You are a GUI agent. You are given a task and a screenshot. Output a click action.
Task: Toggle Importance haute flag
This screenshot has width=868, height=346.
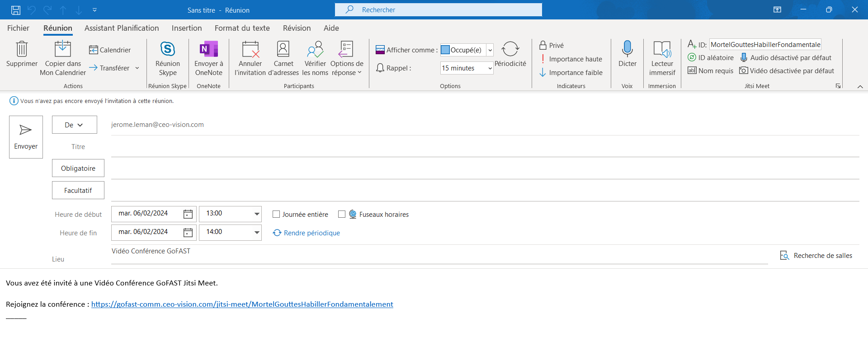point(571,59)
